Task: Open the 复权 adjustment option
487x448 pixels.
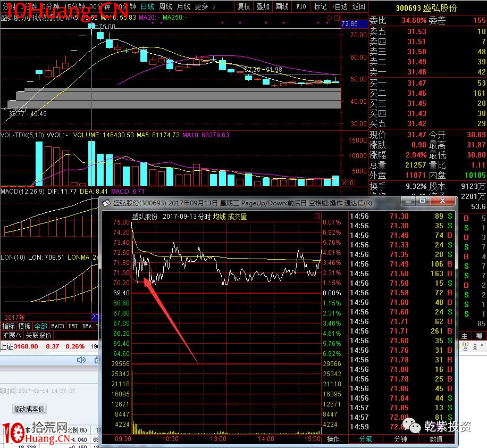Action: (244, 6)
